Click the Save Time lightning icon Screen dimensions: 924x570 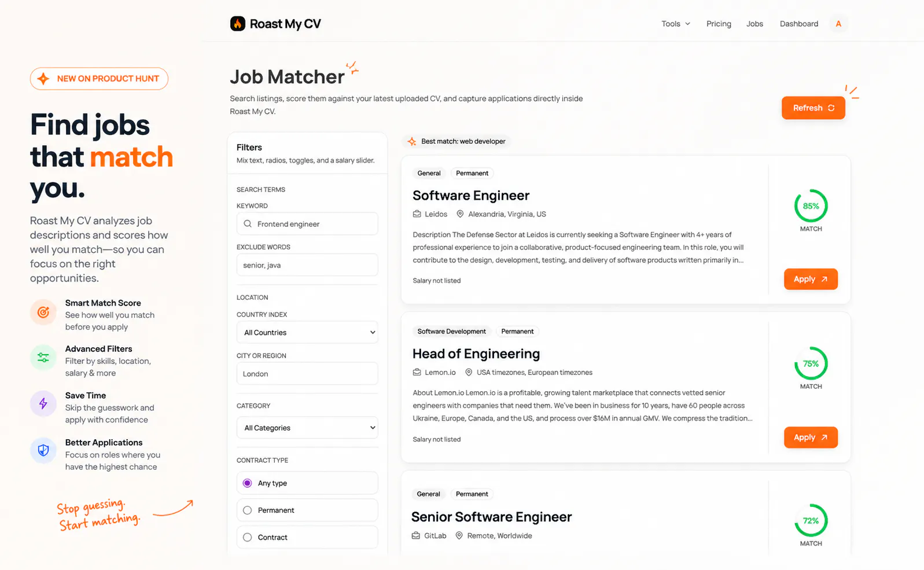(43, 403)
